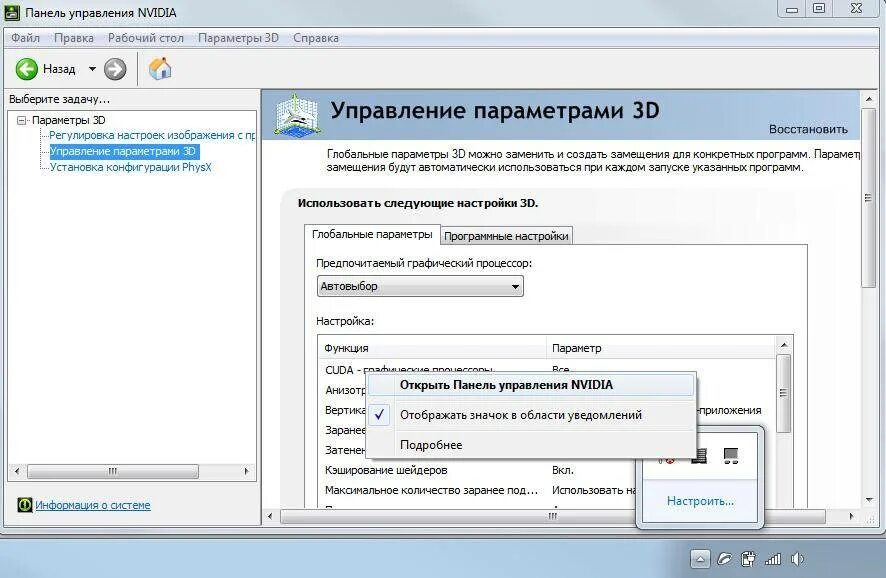Click the task tree horizontal scrollbar thumb
The image size is (886, 578).
112,471
